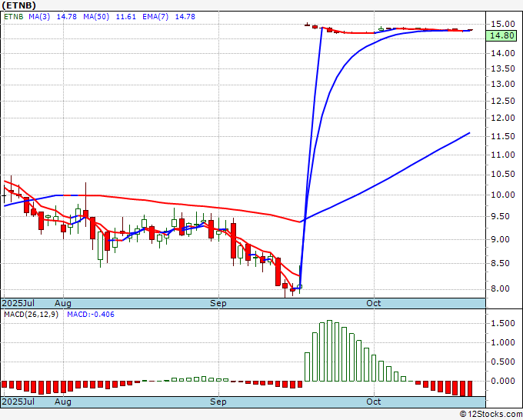
Task: Click the 9.50 price axis label
Action: click(505, 216)
